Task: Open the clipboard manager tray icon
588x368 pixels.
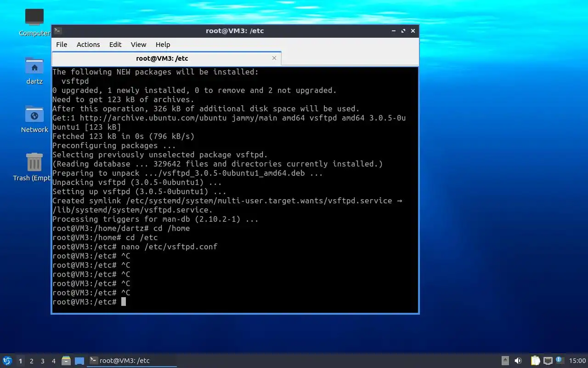Action: point(535,361)
